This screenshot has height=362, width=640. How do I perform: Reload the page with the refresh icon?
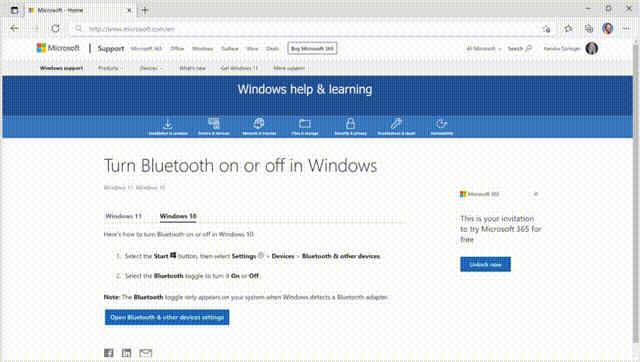pyautogui.click(x=56, y=29)
